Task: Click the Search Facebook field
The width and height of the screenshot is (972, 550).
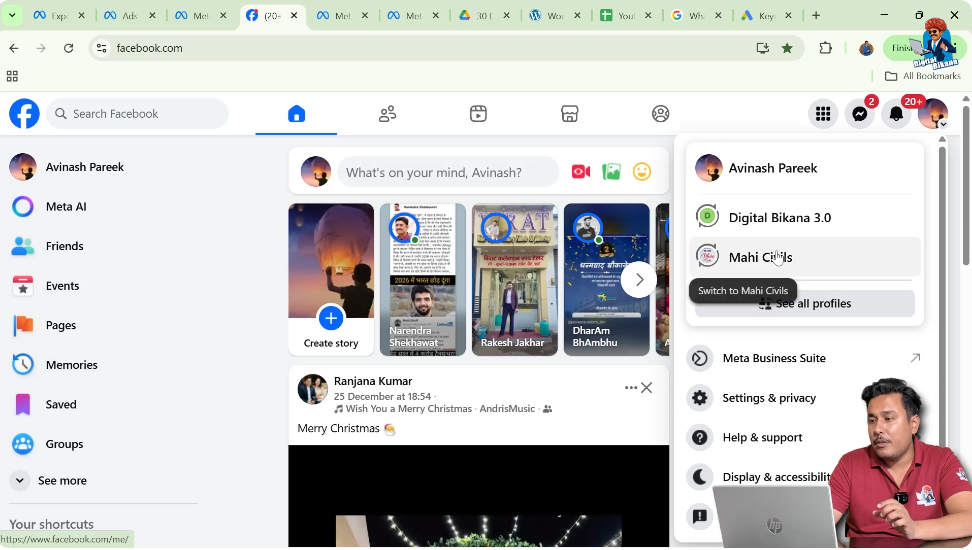Action: 138,114
